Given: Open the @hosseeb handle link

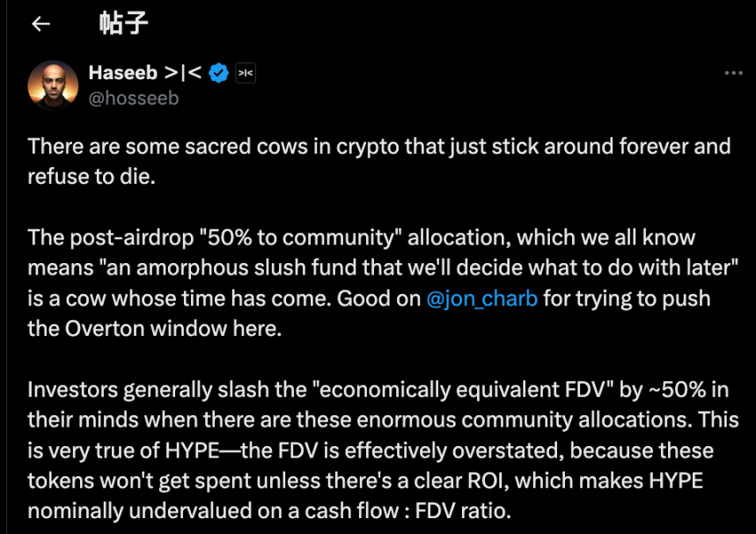Looking at the screenshot, I should coord(134,98).
